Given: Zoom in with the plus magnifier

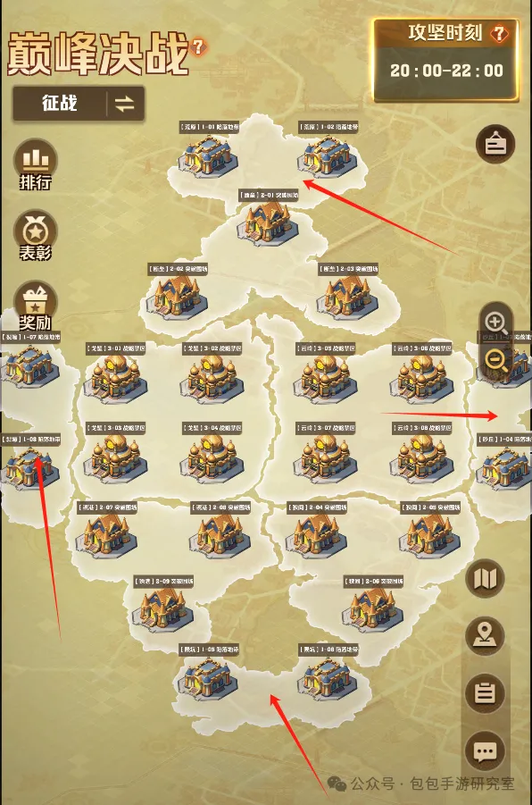Looking at the screenshot, I should pos(495,323).
